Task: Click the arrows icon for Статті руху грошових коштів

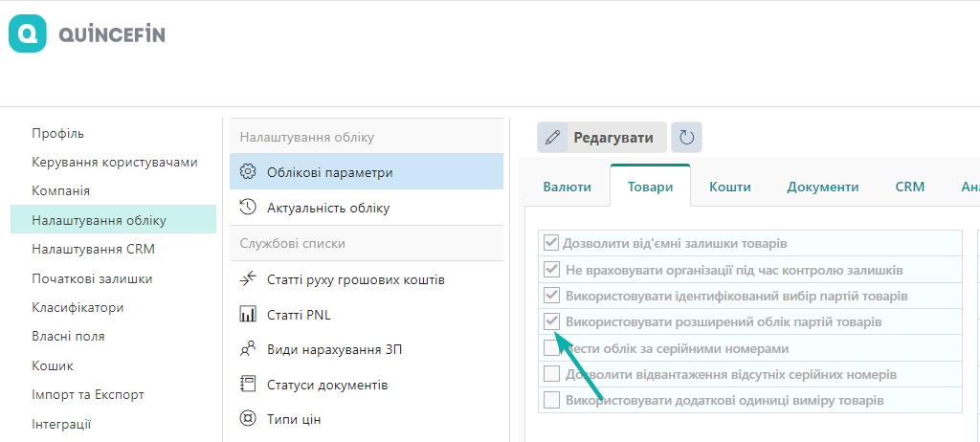Action: (248, 279)
